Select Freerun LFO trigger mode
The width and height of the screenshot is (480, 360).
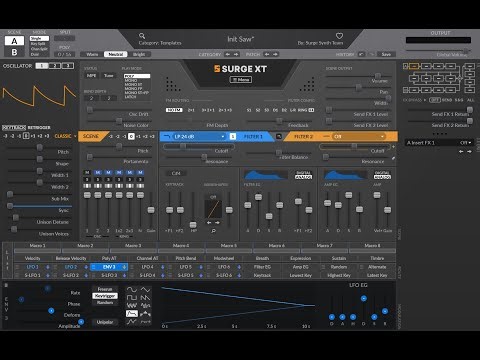coord(105,289)
